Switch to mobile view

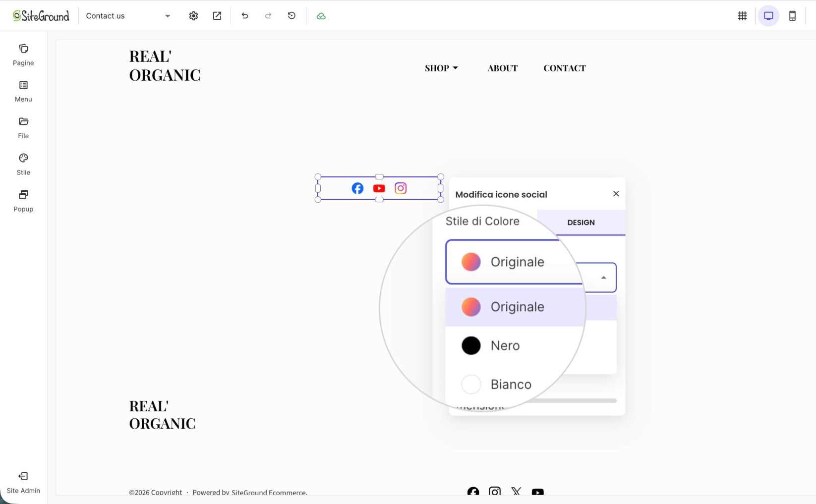point(792,16)
